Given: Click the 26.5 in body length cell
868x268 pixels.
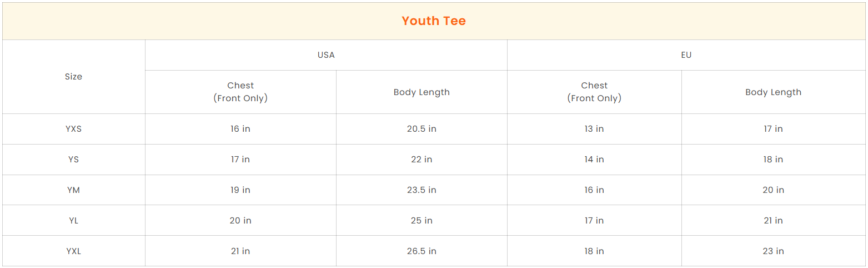Looking at the screenshot, I should (x=422, y=251).
